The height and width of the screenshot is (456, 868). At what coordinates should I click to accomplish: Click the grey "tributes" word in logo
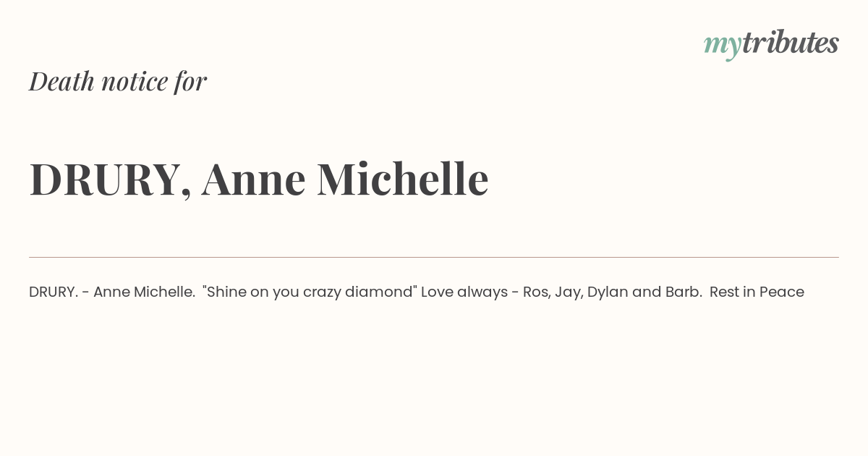point(791,43)
